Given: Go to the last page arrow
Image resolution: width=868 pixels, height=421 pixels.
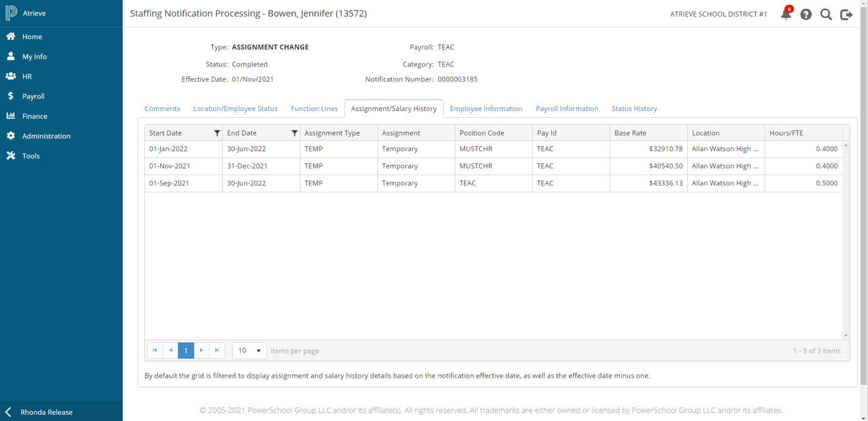Looking at the screenshot, I should tap(217, 350).
